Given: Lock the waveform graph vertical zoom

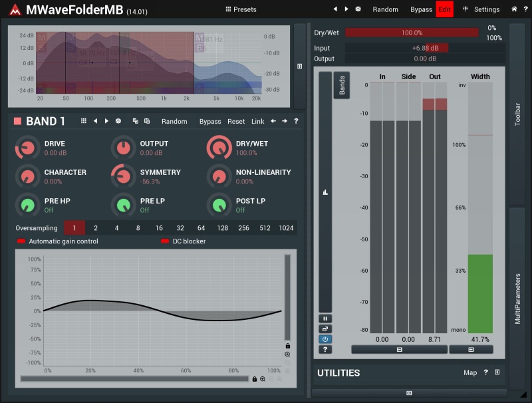Looking at the screenshot, I should point(288,346).
